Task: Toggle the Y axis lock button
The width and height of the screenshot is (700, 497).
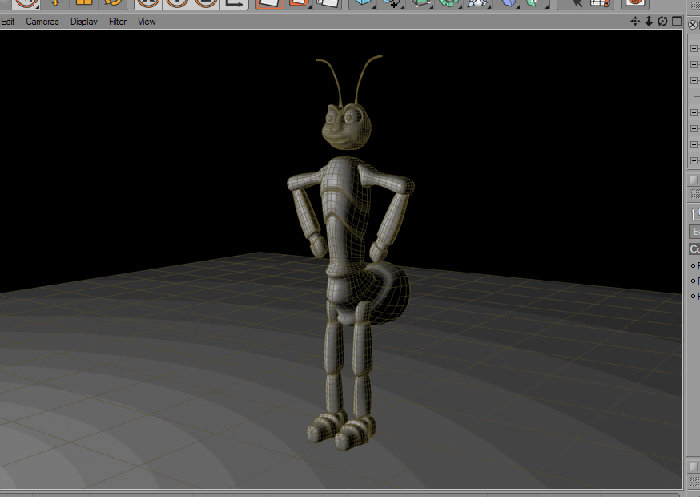Action: (177, 4)
